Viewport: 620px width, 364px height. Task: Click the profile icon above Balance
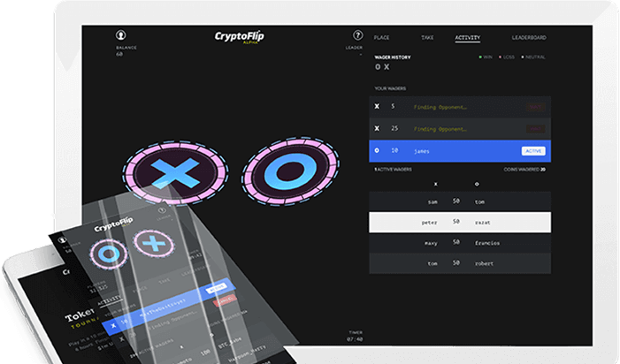(x=120, y=34)
